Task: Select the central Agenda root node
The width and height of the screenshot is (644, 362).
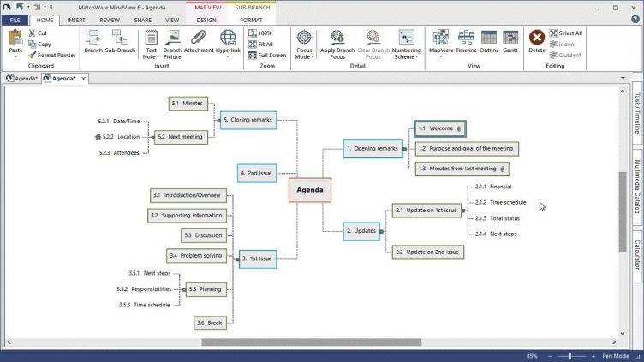Action: 310,190
